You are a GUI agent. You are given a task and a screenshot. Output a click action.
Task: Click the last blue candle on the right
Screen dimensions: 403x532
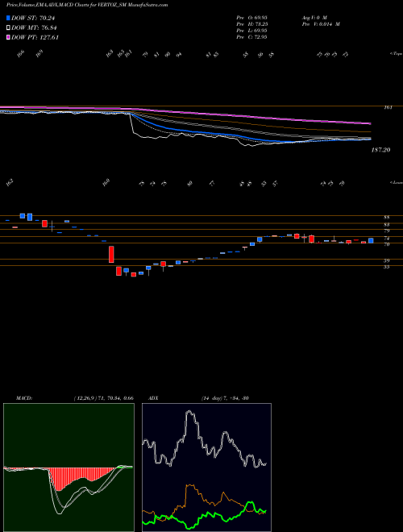tap(371, 240)
